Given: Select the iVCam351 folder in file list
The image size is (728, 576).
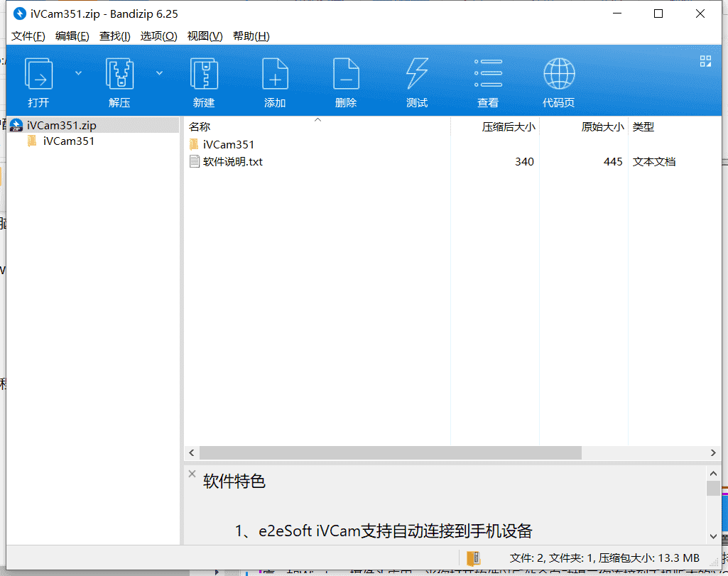Looking at the screenshot, I should pos(229,145).
